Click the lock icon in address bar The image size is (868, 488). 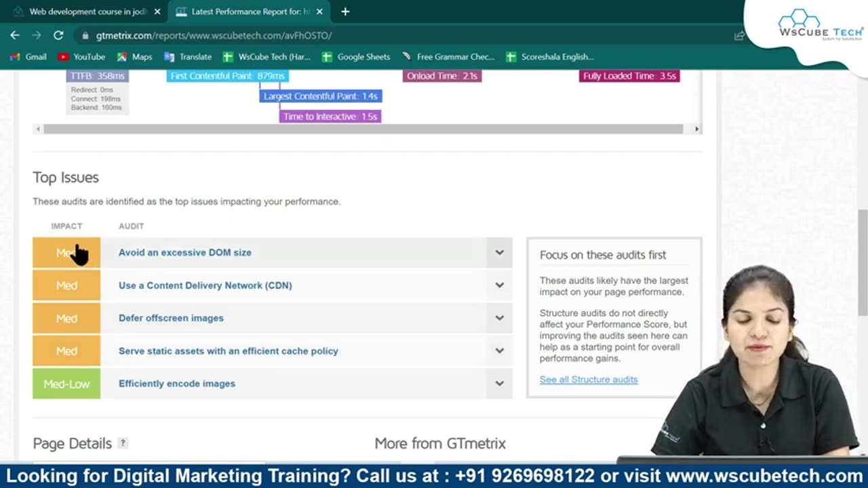coord(85,35)
